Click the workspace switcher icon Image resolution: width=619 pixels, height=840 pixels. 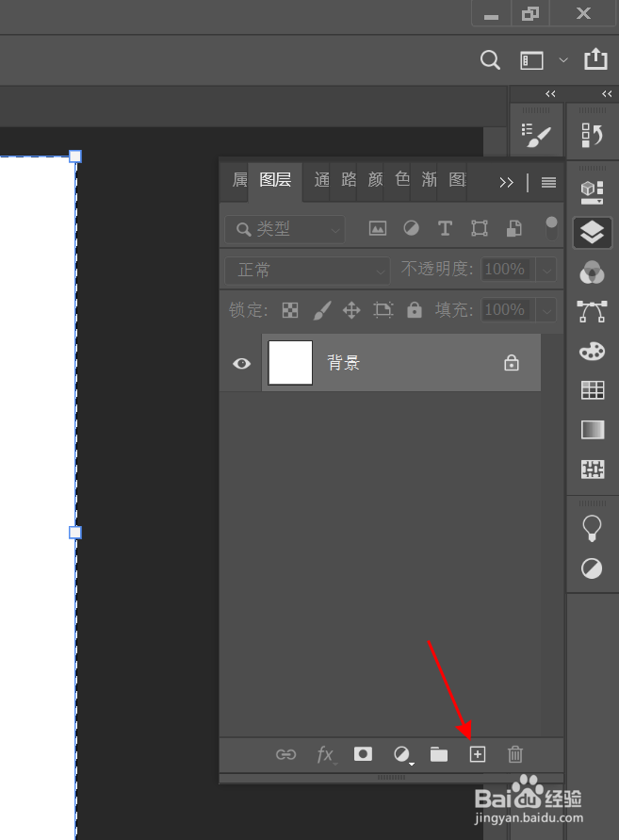pos(531,60)
